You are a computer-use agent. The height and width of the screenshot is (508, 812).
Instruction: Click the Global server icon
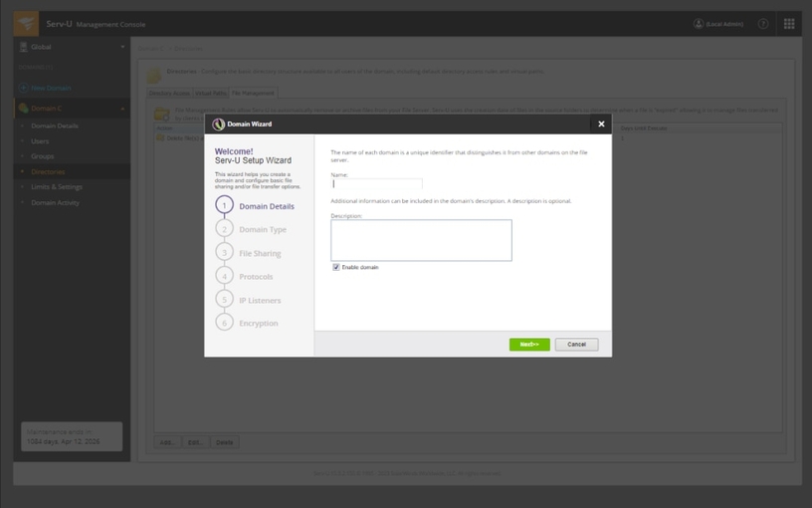[23, 47]
